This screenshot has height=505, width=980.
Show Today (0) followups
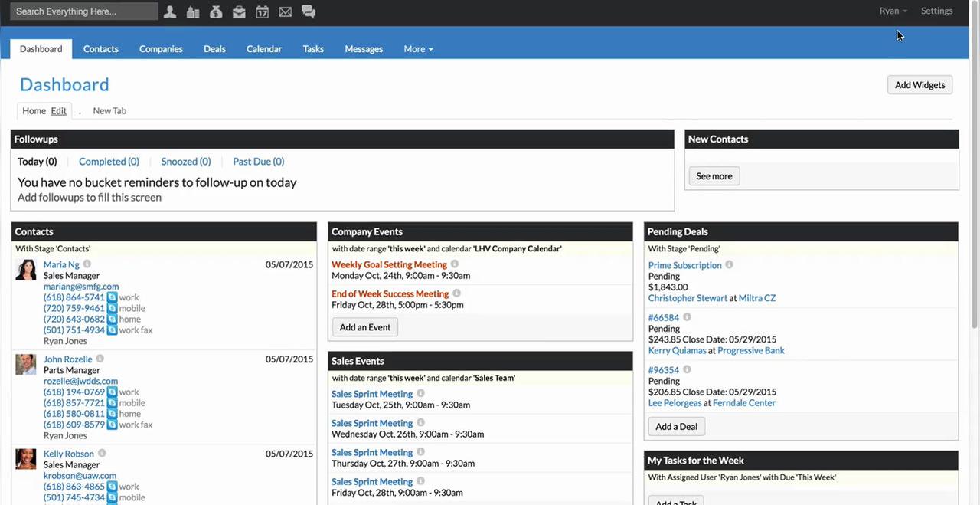(x=38, y=162)
